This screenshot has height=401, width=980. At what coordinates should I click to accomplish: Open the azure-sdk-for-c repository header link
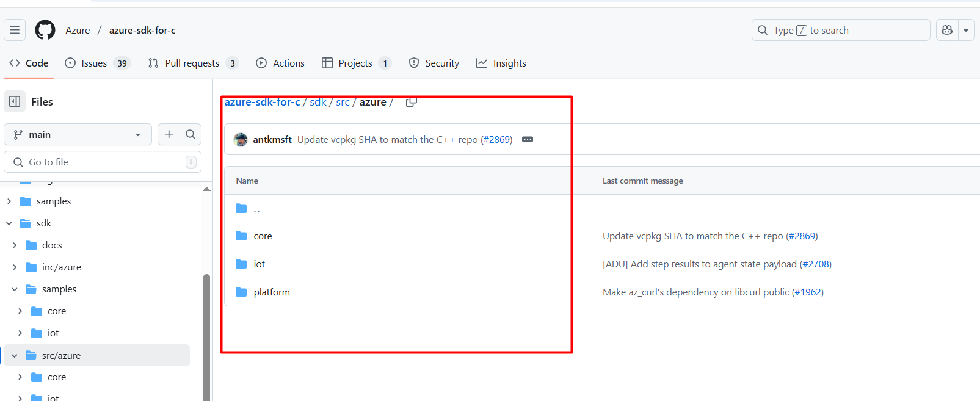(x=142, y=30)
